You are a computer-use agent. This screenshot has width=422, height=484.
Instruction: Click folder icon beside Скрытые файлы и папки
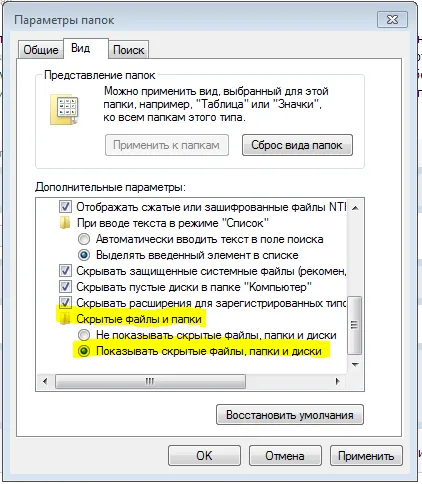click(65, 319)
